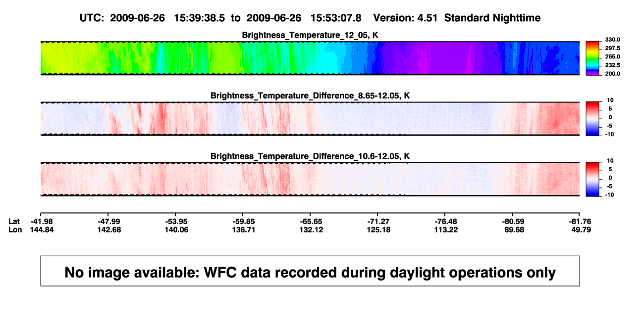
Task: Click the 'Brightness_Temperature_Difference_10.6-12.05, K' title
Action: [310, 156]
